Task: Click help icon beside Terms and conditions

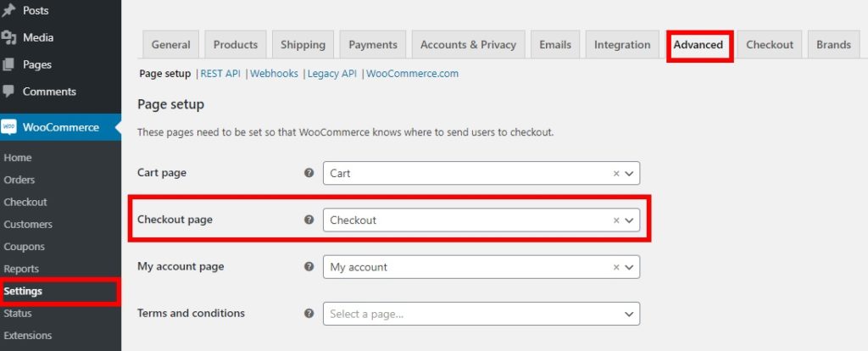Action: coord(309,314)
